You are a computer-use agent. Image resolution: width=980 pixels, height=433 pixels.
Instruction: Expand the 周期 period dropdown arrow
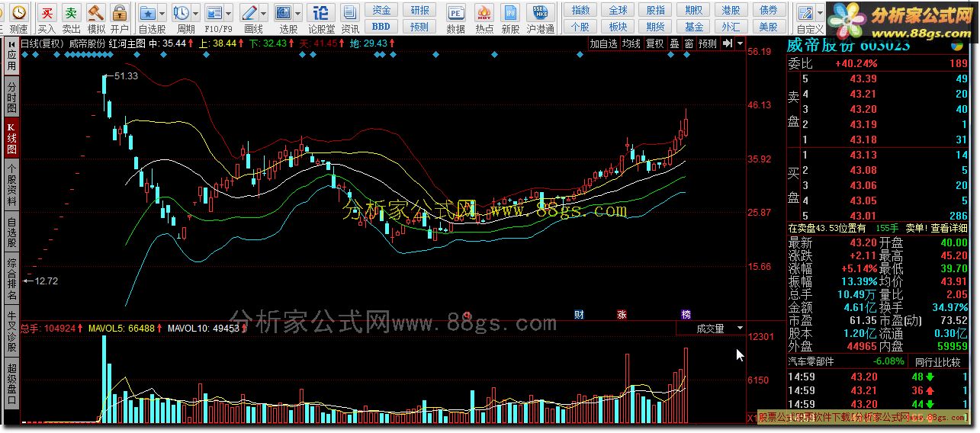(195, 13)
